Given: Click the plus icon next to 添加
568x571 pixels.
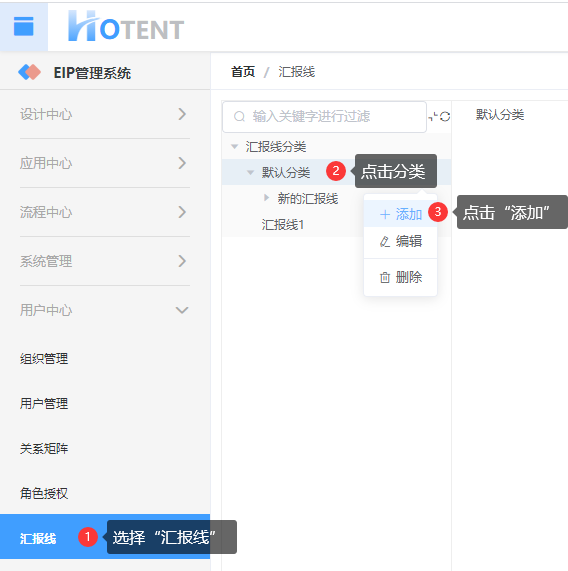Looking at the screenshot, I should pos(385,214).
